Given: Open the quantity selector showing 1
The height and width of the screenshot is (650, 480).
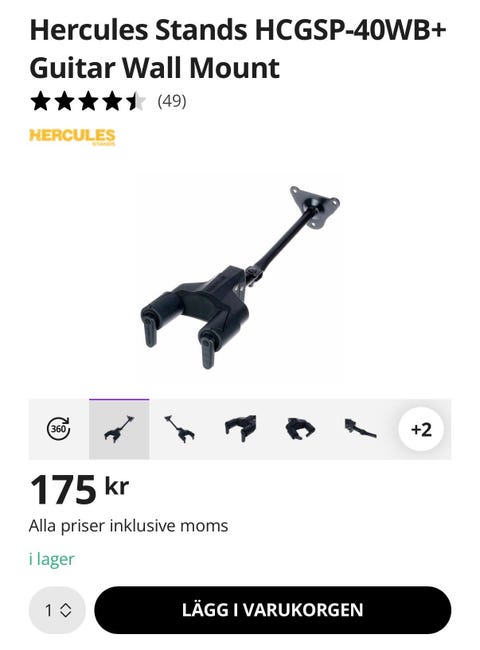Looking at the screenshot, I should (57, 610).
